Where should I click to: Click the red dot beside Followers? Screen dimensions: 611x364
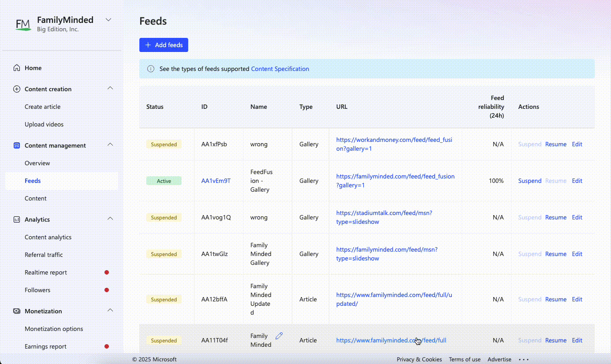[107, 290]
